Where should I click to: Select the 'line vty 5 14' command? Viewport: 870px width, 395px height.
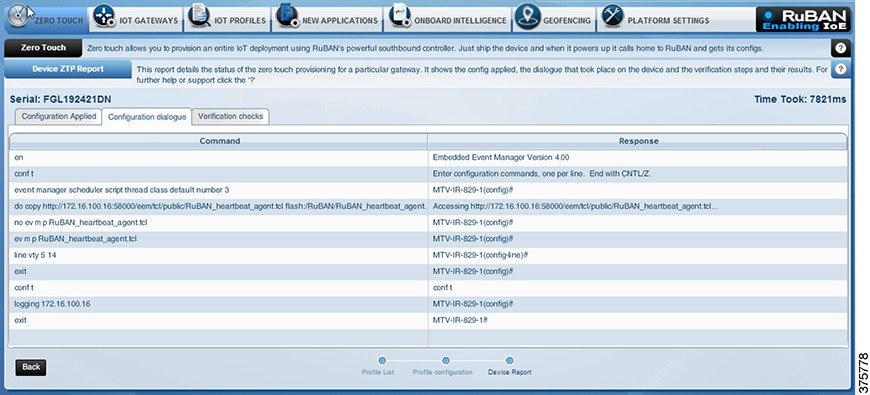pos(219,255)
